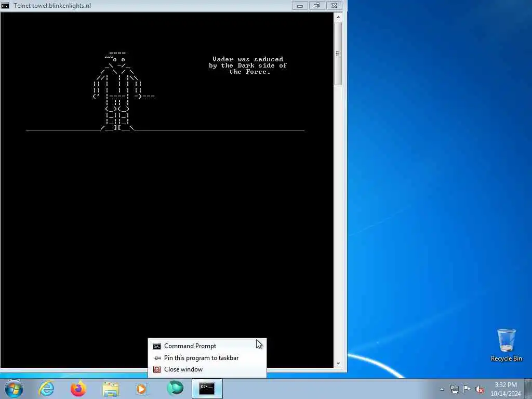Click the text 'by the Dark side of'
Viewport: 532px width, 399px height.
[x=248, y=65]
